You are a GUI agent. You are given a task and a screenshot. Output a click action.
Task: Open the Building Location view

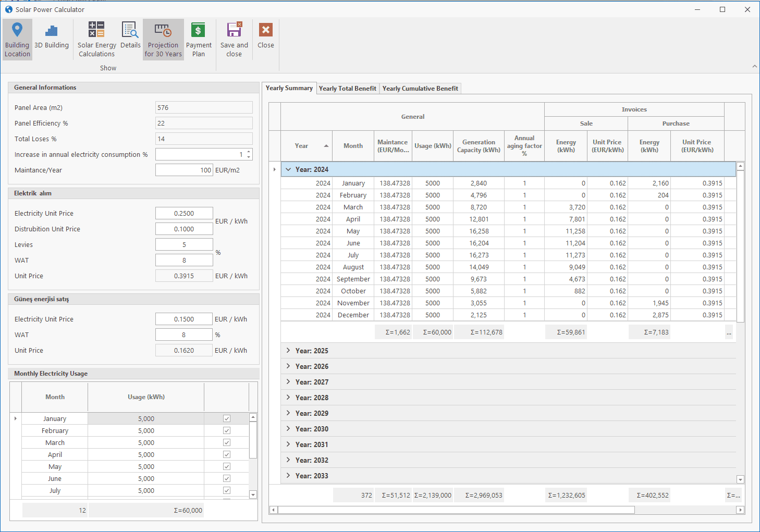pos(17,40)
